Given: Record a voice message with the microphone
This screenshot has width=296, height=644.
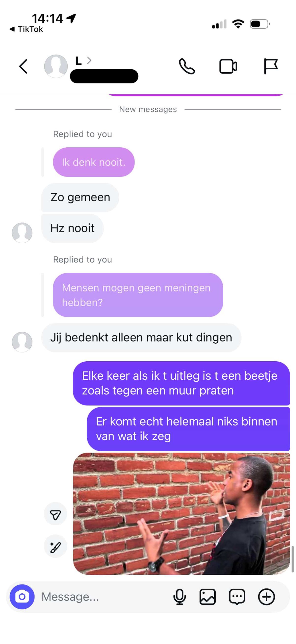Looking at the screenshot, I should [179, 597].
